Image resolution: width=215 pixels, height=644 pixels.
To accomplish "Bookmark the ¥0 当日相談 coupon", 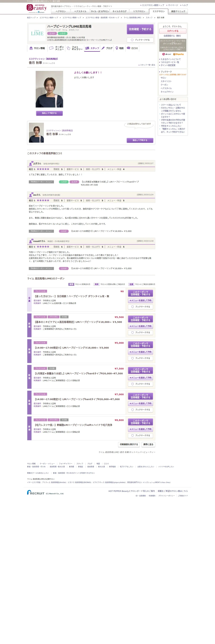I will tap(140, 307).
